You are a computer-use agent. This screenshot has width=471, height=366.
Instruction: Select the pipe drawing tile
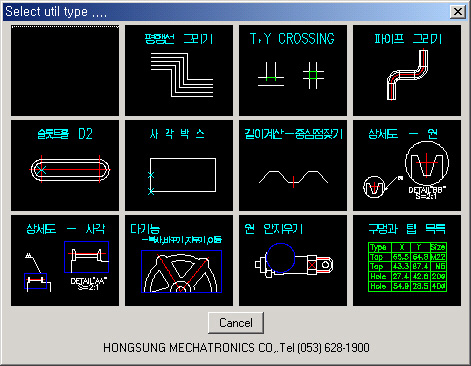click(407, 70)
